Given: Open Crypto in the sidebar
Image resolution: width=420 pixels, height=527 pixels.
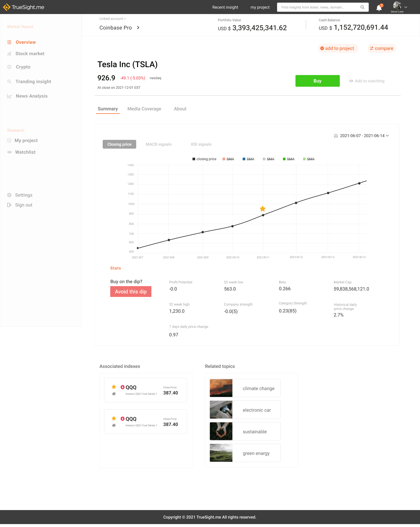Looking at the screenshot, I should coord(23,67).
